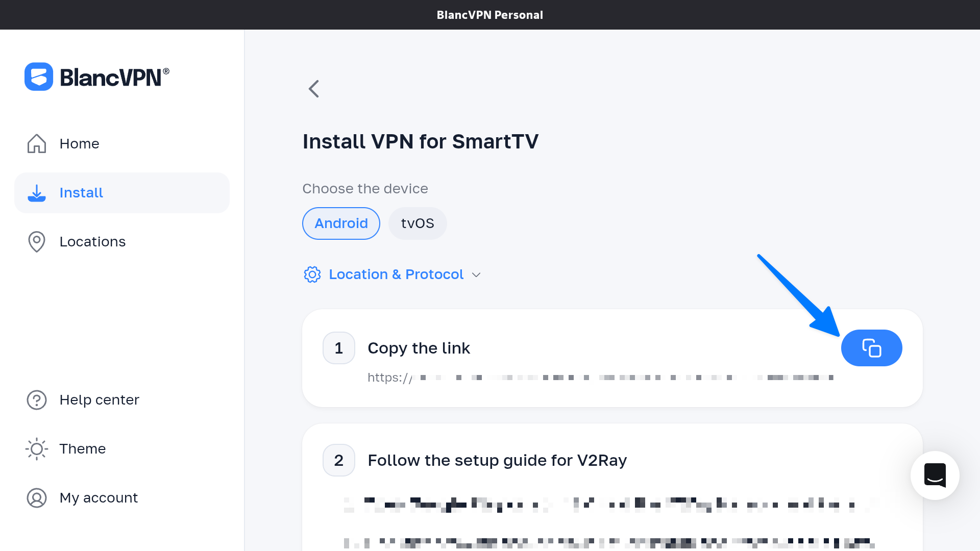Click the blue copy link icon button
This screenshot has height=551, width=980.
tap(871, 348)
